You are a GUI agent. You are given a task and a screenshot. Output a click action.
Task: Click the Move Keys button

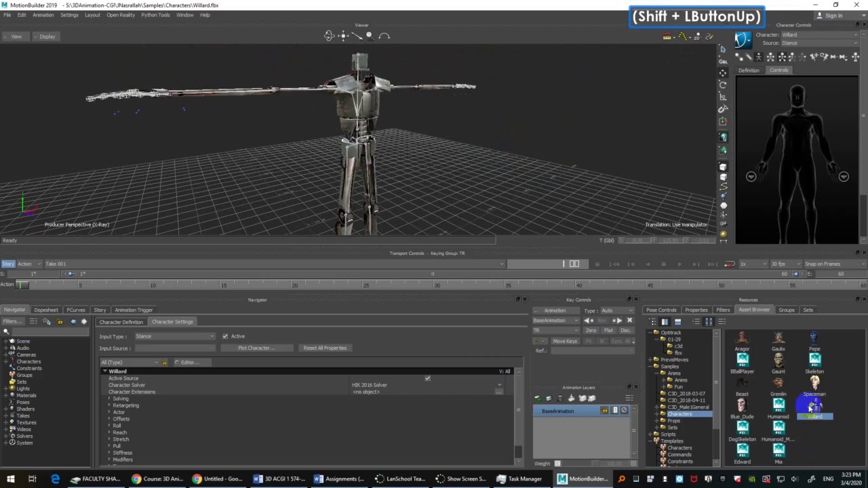[565, 341]
